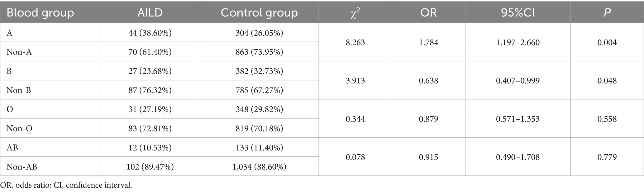Click the footnote defining OR and CI

pos(66,185)
